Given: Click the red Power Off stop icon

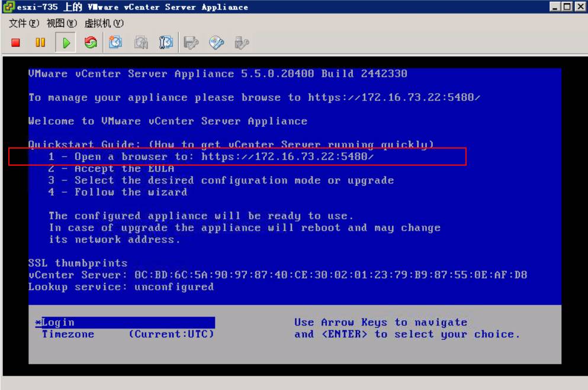Looking at the screenshot, I should (16, 43).
